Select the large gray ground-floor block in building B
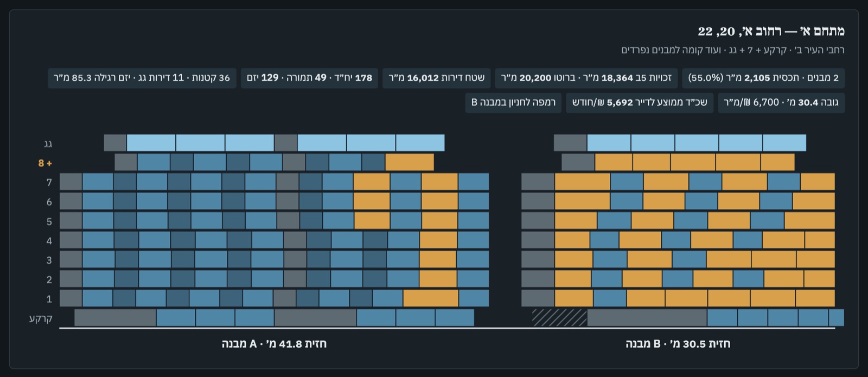Screen dimensions: 868x377 pyautogui.click(x=647, y=318)
